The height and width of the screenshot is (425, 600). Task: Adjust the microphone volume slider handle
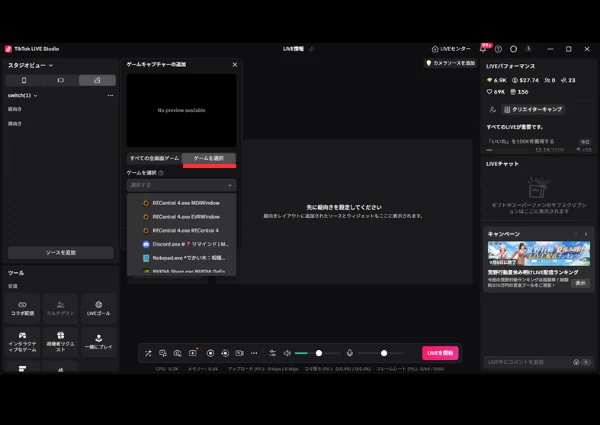384,353
